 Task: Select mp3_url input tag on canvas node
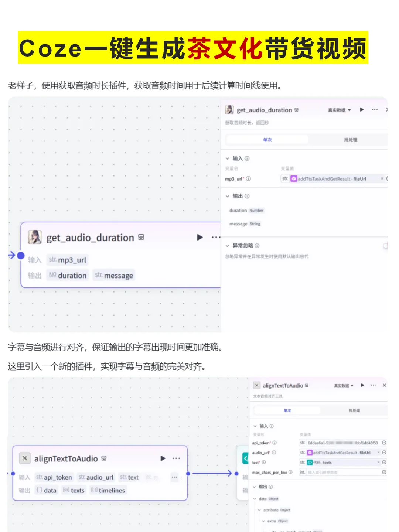pyautogui.click(x=67, y=260)
